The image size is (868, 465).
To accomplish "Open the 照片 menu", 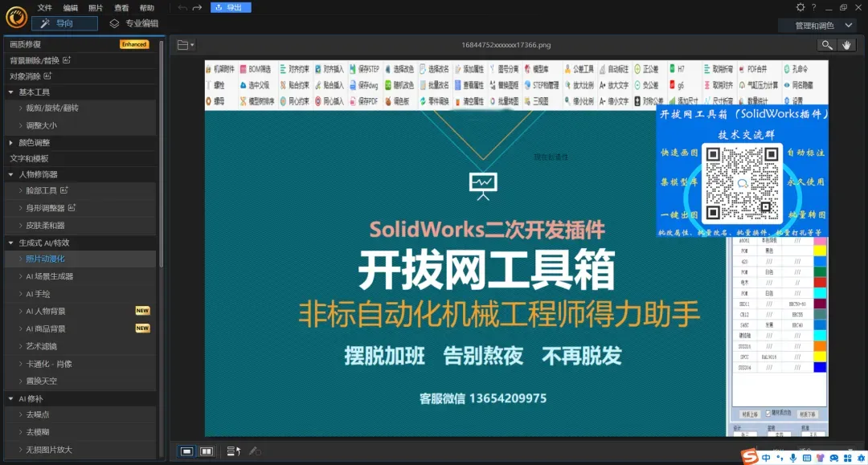I will point(96,8).
